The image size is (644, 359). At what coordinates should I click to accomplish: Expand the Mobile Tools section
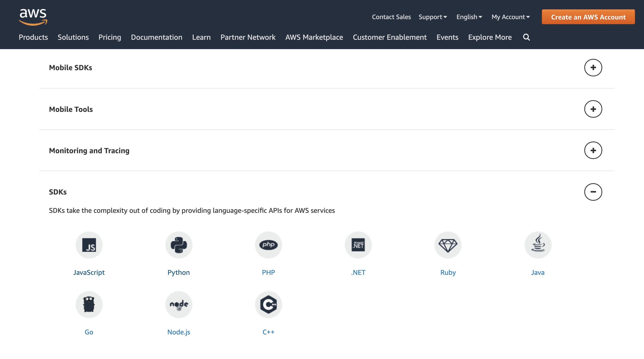point(593,109)
